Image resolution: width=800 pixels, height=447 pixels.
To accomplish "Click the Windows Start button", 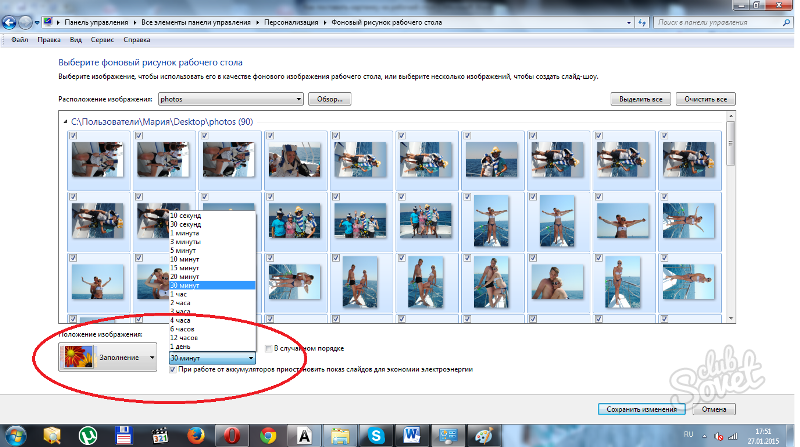I will click(x=14, y=435).
